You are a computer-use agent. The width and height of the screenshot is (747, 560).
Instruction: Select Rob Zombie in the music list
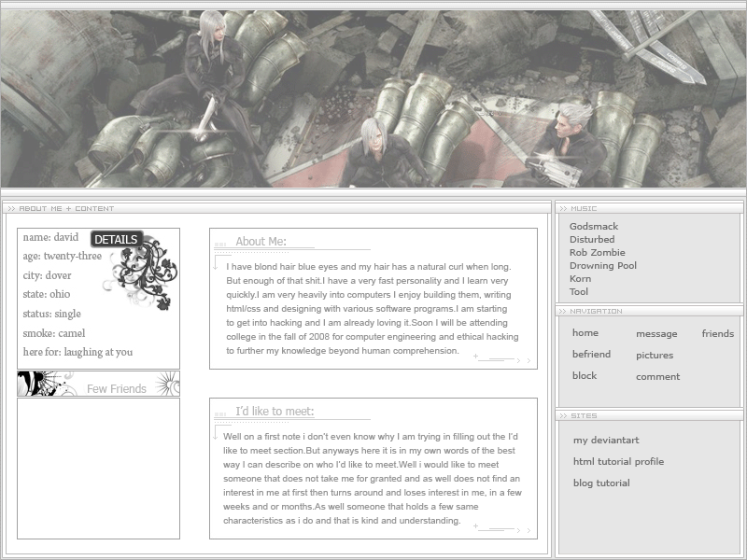tap(598, 252)
